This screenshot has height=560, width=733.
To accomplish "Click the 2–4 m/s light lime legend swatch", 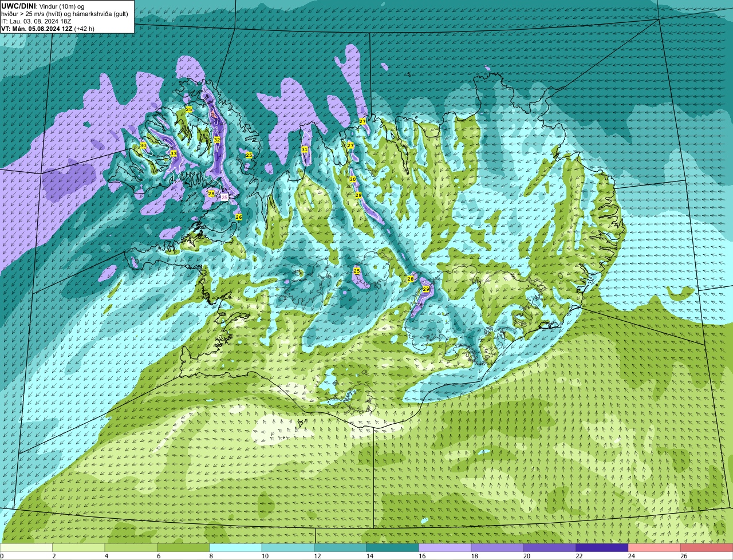I will coord(79,547).
